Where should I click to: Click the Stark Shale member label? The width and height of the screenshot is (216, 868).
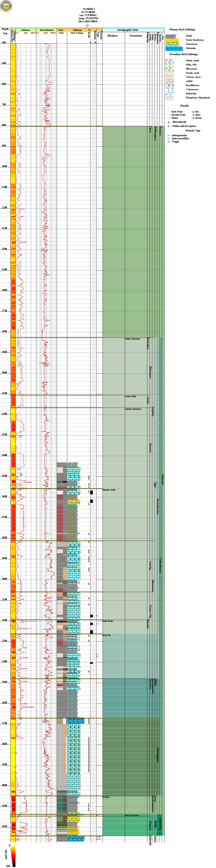click(x=108, y=621)
